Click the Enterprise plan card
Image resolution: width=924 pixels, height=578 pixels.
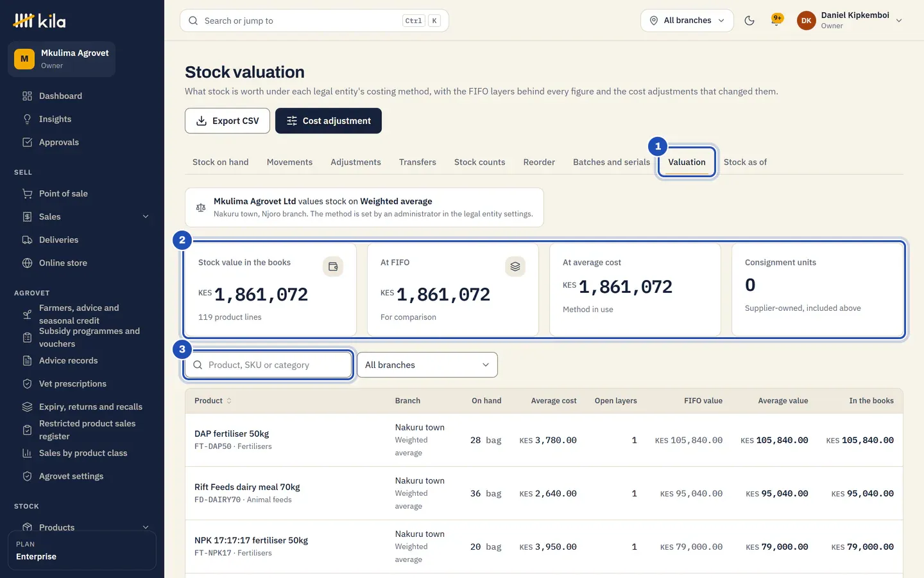click(x=82, y=550)
